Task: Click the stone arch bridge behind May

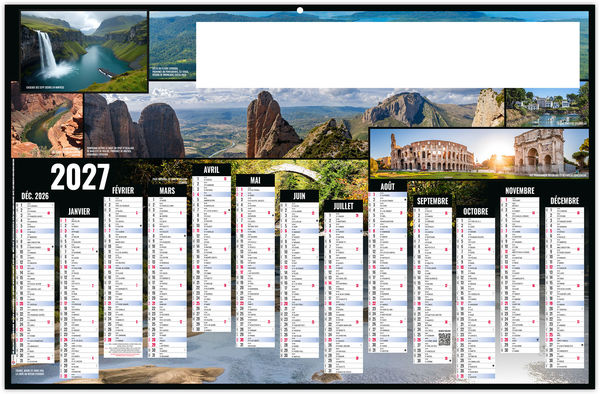Action: 295,171
